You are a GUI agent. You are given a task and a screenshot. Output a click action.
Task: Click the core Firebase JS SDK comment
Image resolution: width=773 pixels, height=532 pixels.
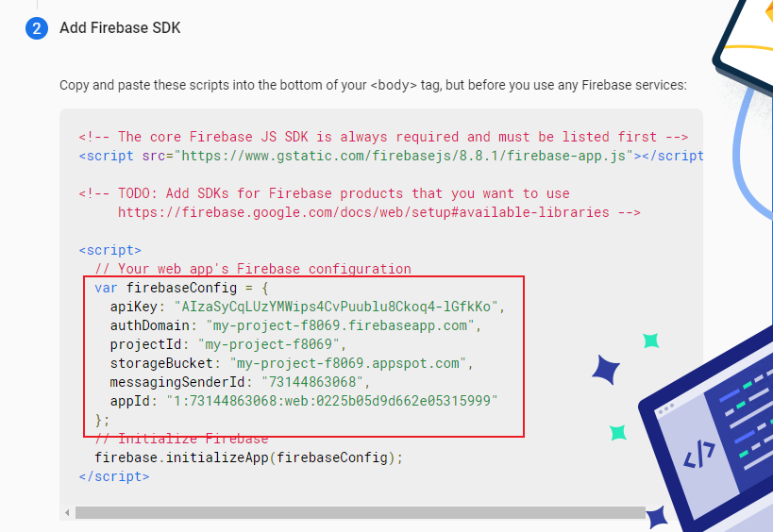(x=383, y=137)
